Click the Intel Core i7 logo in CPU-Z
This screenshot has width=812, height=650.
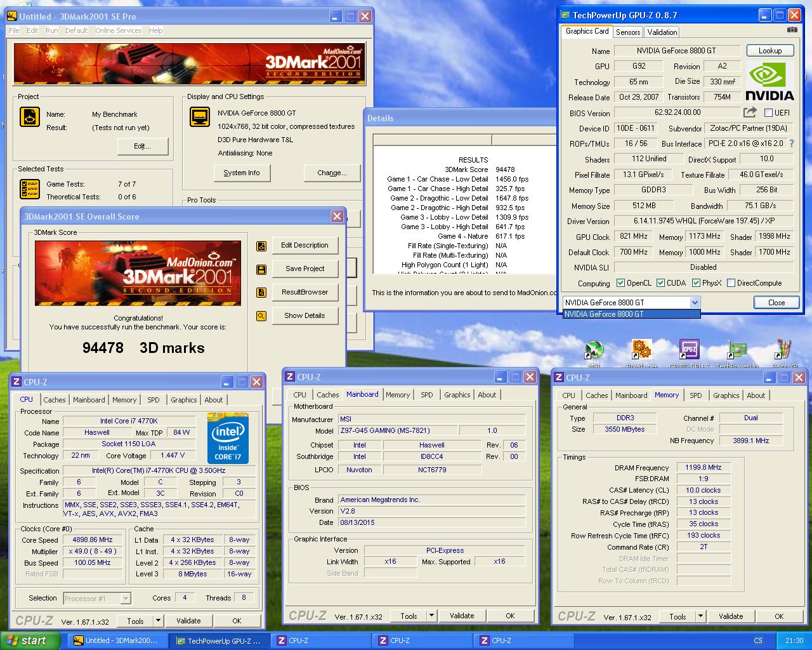coord(228,439)
